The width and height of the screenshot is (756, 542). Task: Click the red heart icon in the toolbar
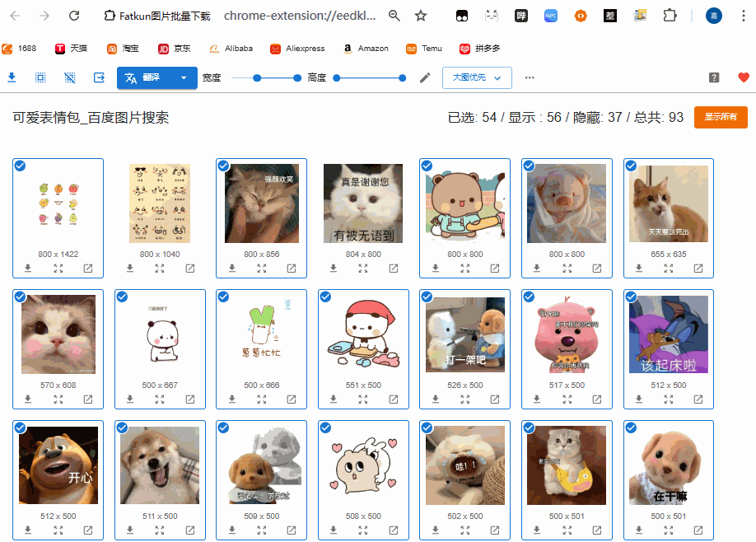(x=743, y=77)
